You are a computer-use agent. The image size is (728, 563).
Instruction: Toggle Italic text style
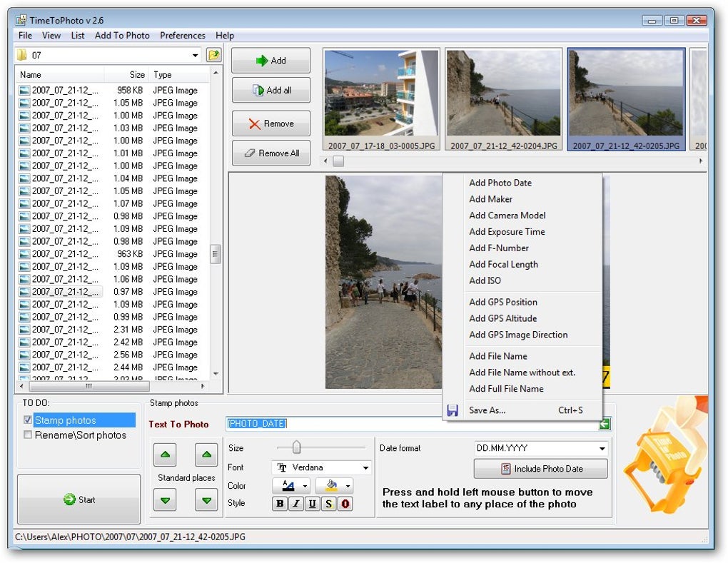point(295,504)
